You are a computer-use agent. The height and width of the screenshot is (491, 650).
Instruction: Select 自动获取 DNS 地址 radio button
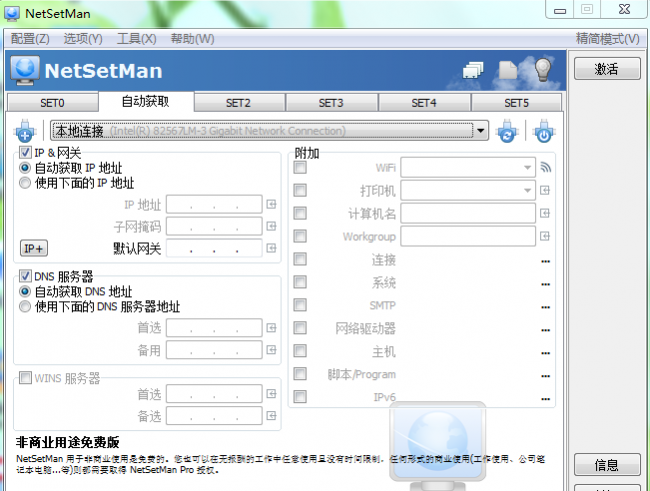(25, 292)
